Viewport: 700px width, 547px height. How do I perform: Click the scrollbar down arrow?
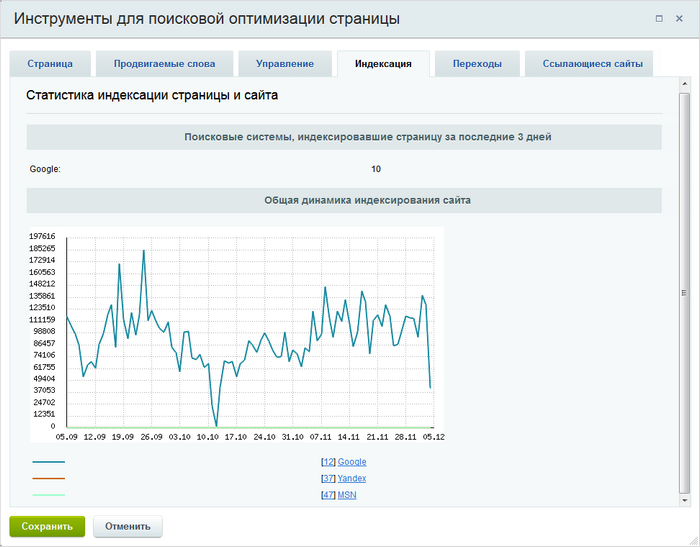pyautogui.click(x=684, y=501)
